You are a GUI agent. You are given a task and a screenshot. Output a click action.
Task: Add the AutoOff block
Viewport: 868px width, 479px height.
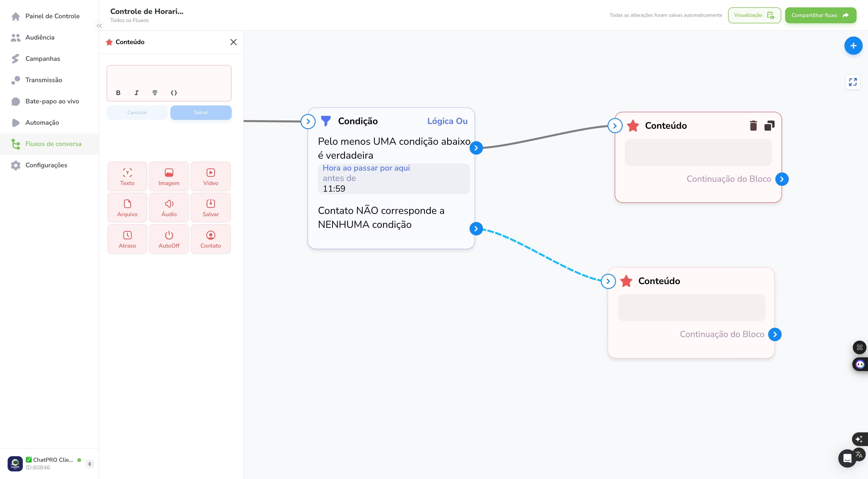[169, 239]
